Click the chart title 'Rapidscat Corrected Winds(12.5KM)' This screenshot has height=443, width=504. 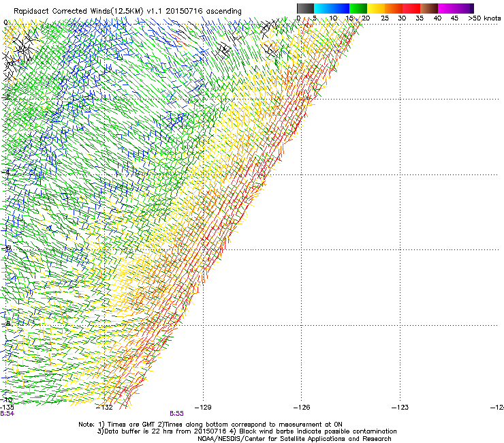click(127, 11)
